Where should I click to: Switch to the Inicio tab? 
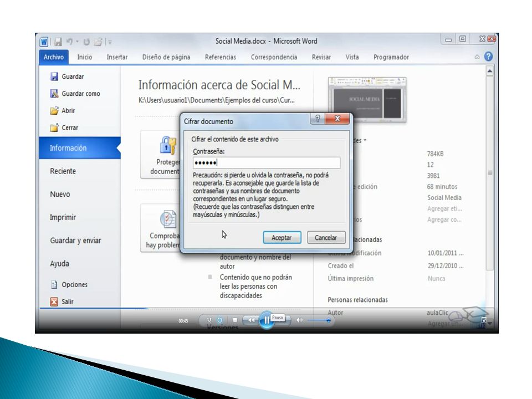[x=84, y=57]
